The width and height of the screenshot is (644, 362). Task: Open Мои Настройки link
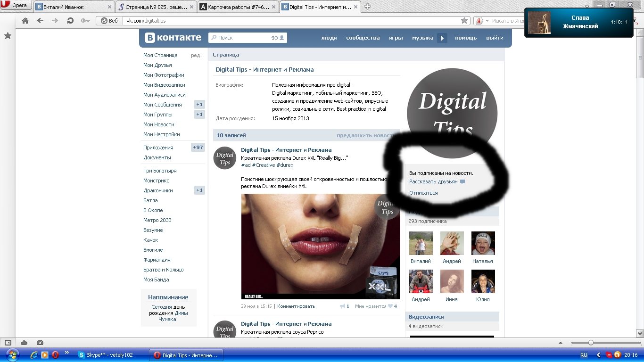[x=162, y=134]
